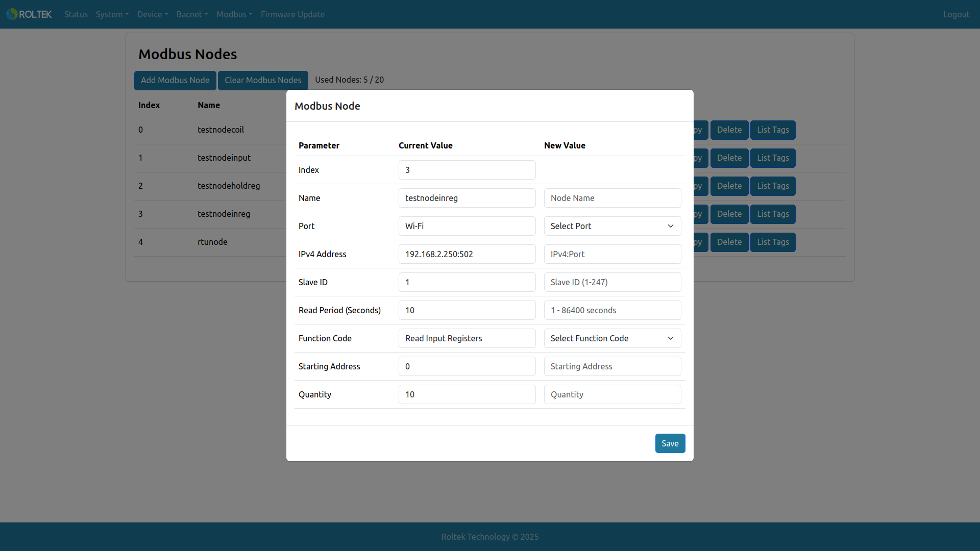Click current IPv4 field 192.168.2.250:502

pyautogui.click(x=467, y=254)
